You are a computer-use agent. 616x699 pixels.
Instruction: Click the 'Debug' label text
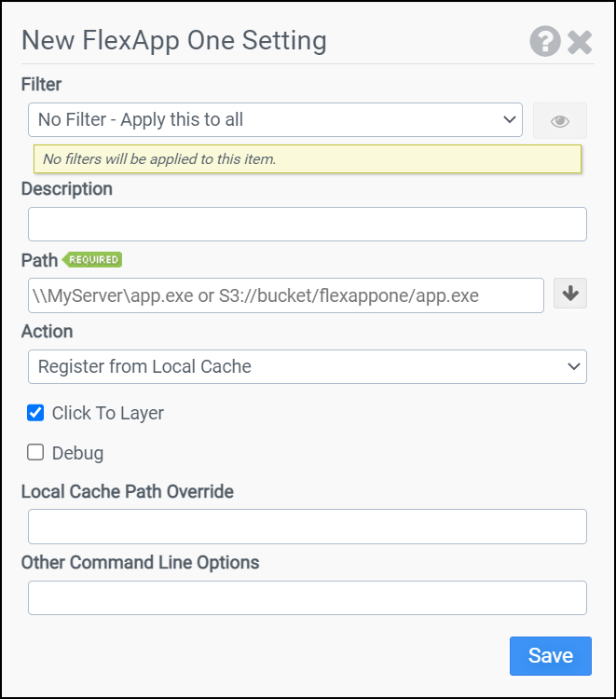pyautogui.click(x=77, y=454)
